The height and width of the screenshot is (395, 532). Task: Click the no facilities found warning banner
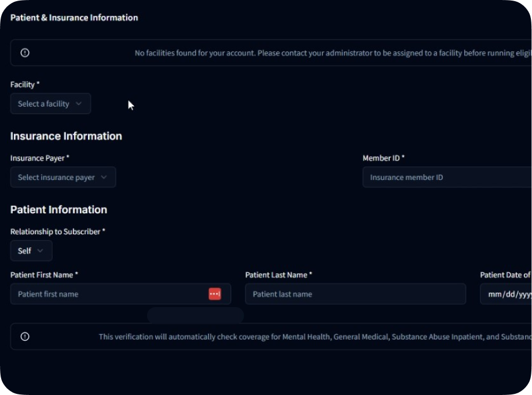point(266,53)
